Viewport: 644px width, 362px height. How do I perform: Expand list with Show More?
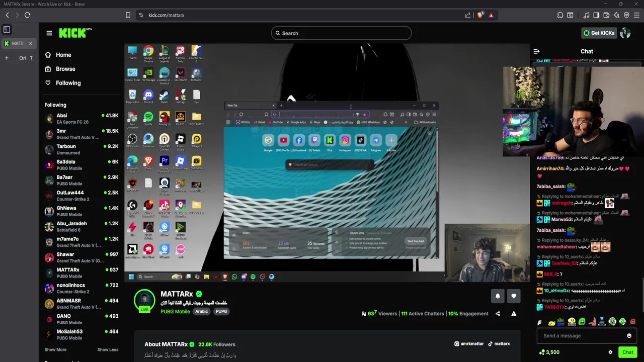[x=55, y=350]
